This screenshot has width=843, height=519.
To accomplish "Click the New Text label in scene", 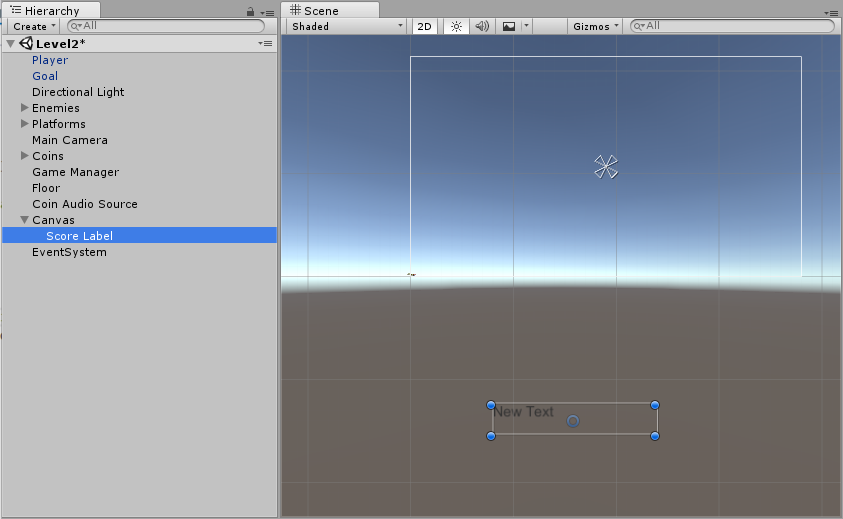I will tap(524, 412).
